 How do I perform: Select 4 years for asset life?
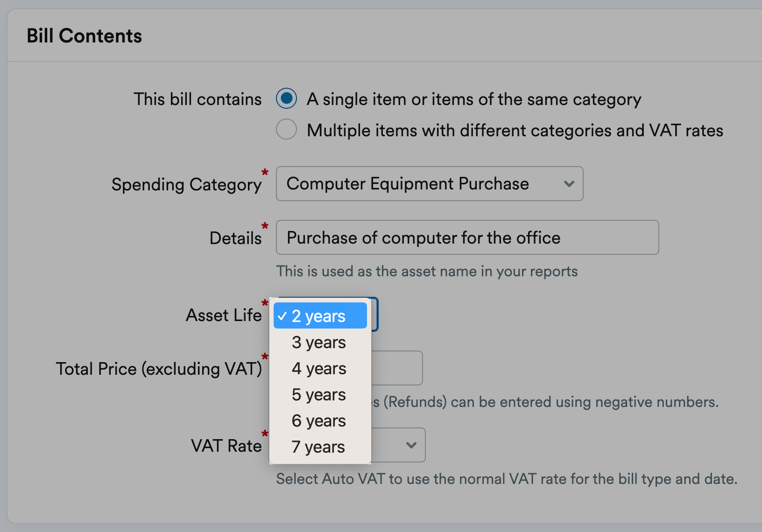318,368
